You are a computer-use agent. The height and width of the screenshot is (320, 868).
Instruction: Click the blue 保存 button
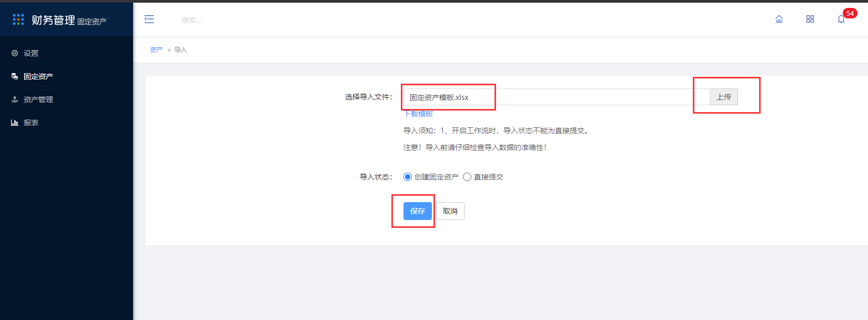point(418,211)
